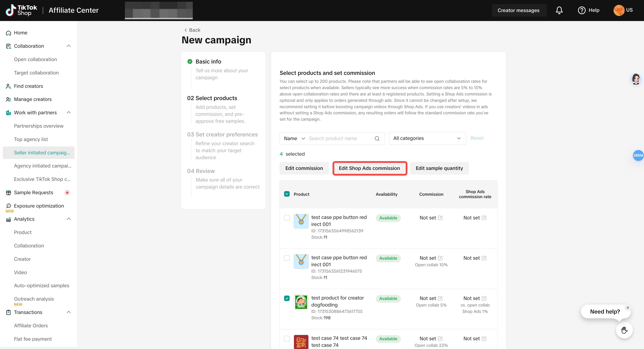Open the All categories dropdown
This screenshot has width=644, height=349.
click(427, 138)
